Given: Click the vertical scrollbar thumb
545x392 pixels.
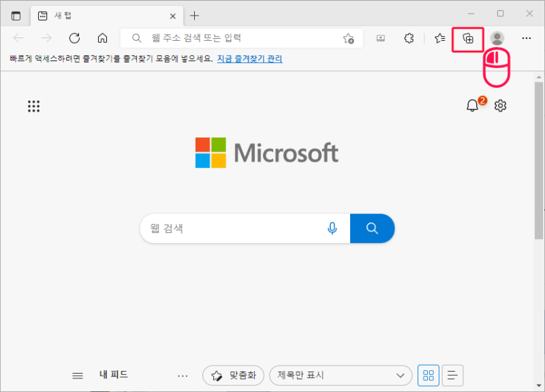Looking at the screenshot, I should click(539, 161).
